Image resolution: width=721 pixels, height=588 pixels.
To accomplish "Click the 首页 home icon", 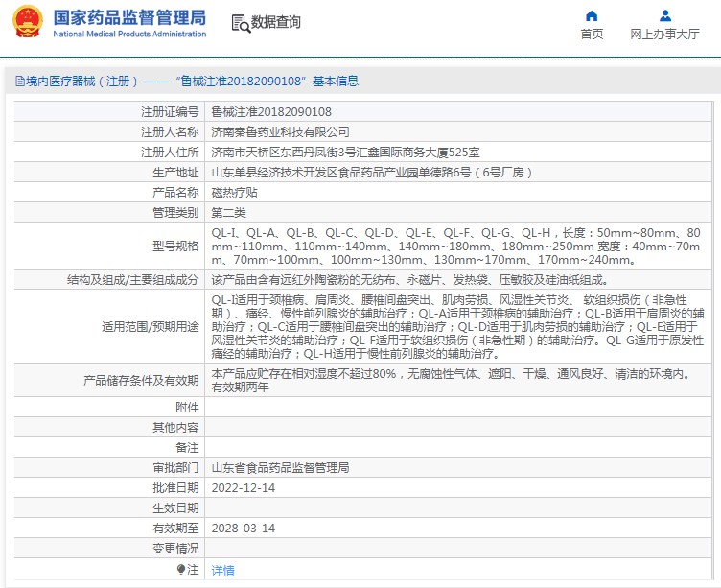I will (x=592, y=16).
